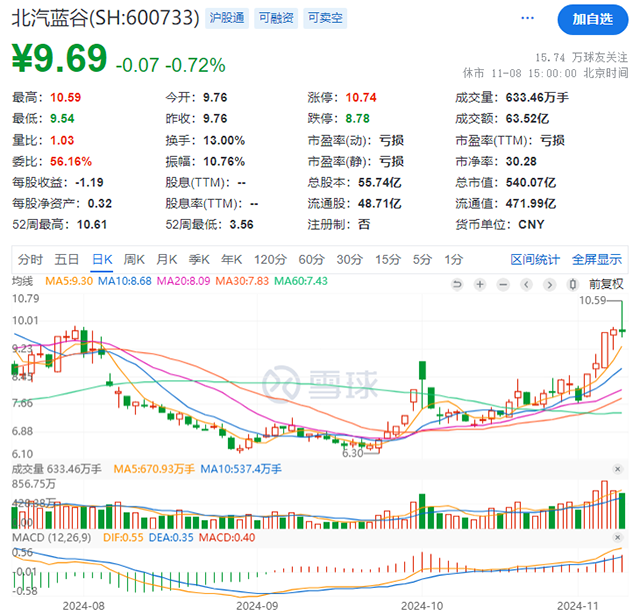Switch to 30分 interval tab

click(x=350, y=260)
